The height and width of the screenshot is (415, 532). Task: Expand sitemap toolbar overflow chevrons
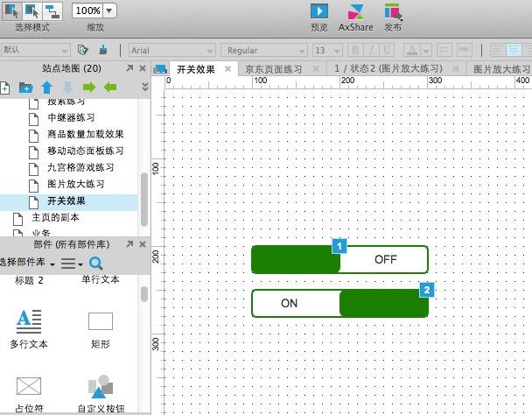point(145,87)
